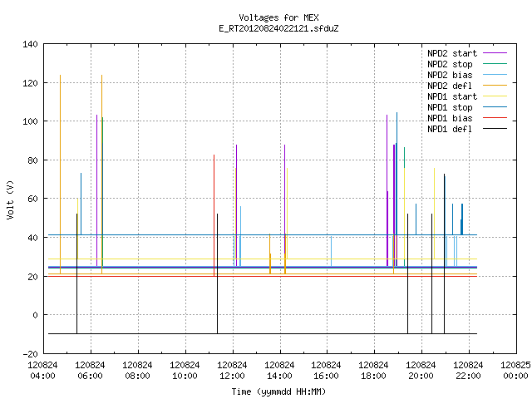Screen dimensions: 532x399
Task: Click the x-axis time label 18:00
Action: coord(373,377)
